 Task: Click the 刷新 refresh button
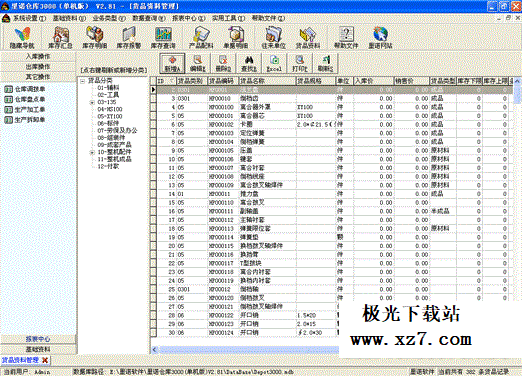coord(325,63)
